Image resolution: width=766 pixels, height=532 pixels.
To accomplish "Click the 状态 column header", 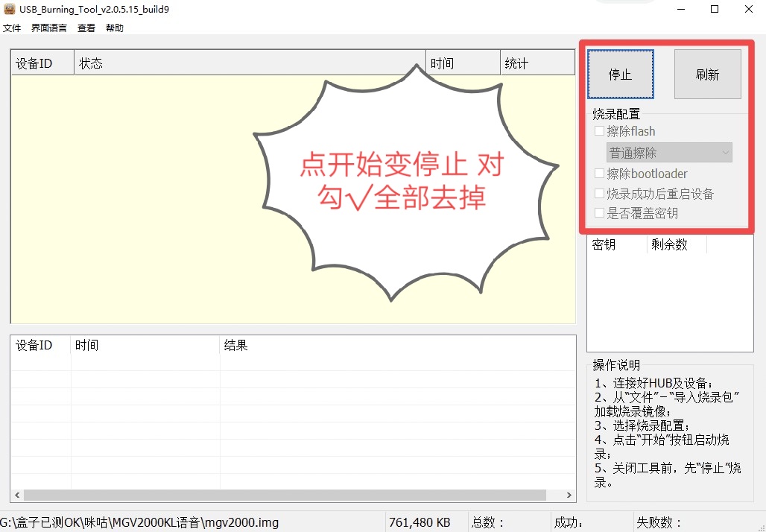I will coord(90,63).
